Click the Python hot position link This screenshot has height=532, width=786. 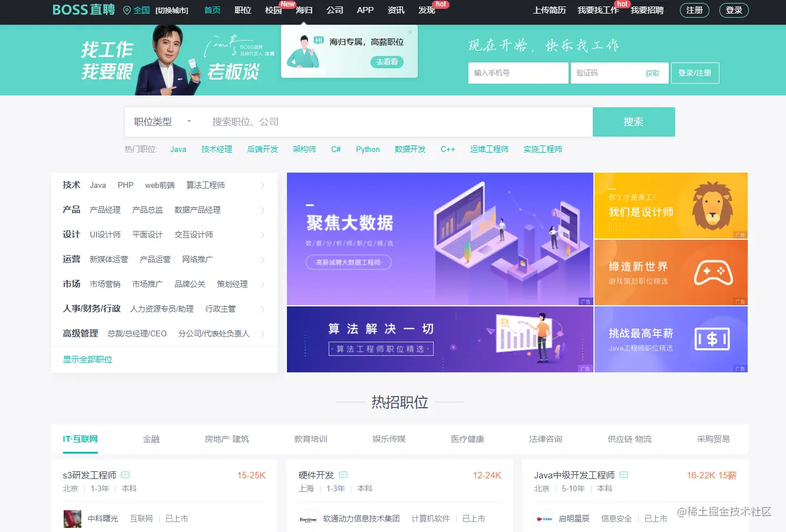click(x=368, y=150)
